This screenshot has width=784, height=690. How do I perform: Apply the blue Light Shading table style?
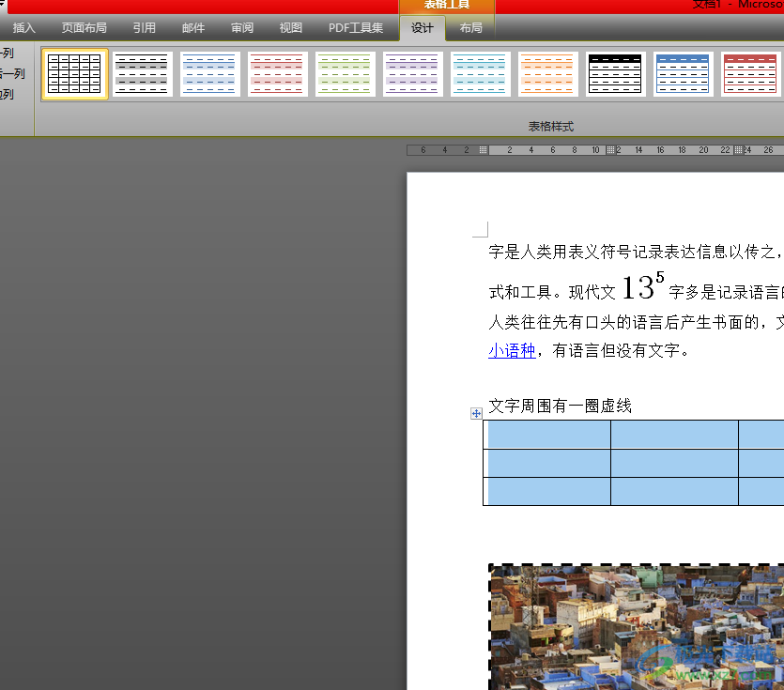click(x=210, y=74)
